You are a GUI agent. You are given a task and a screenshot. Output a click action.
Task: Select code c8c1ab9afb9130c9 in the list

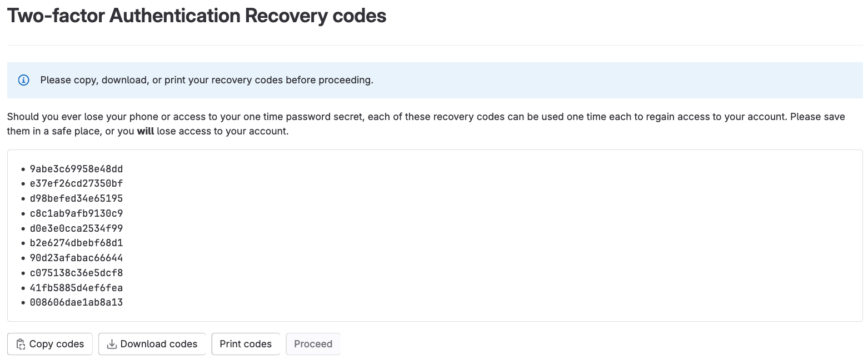click(x=77, y=213)
